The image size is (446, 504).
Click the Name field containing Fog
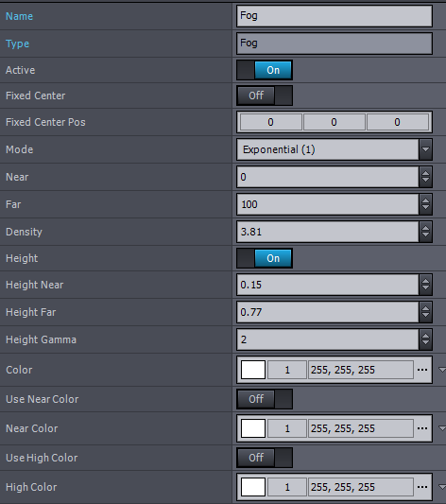pyautogui.click(x=334, y=16)
